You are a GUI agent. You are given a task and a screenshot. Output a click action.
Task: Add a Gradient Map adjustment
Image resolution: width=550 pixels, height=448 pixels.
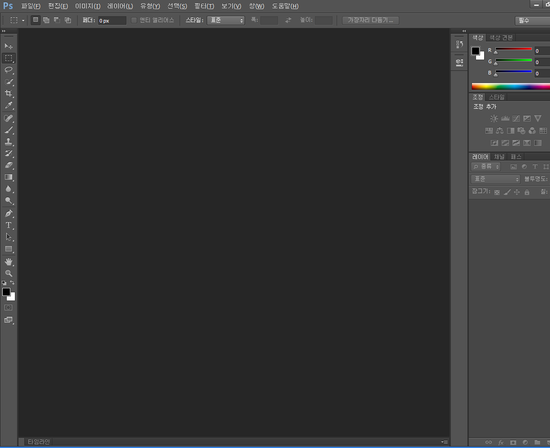click(537, 143)
